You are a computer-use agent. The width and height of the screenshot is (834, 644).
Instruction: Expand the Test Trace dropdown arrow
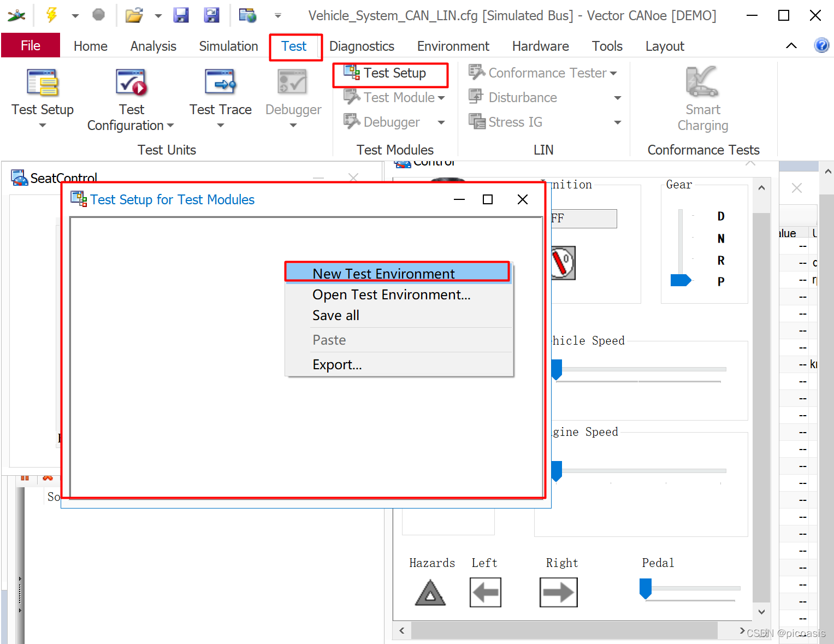(x=221, y=126)
